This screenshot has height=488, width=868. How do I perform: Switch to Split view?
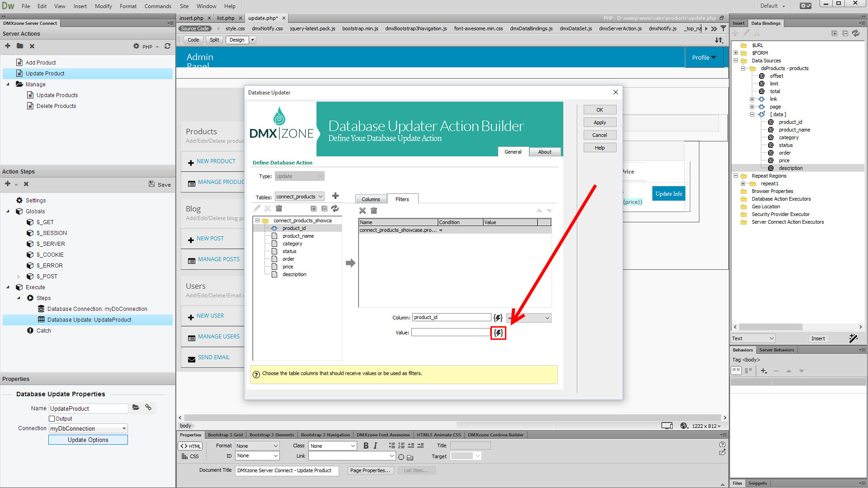coord(214,40)
